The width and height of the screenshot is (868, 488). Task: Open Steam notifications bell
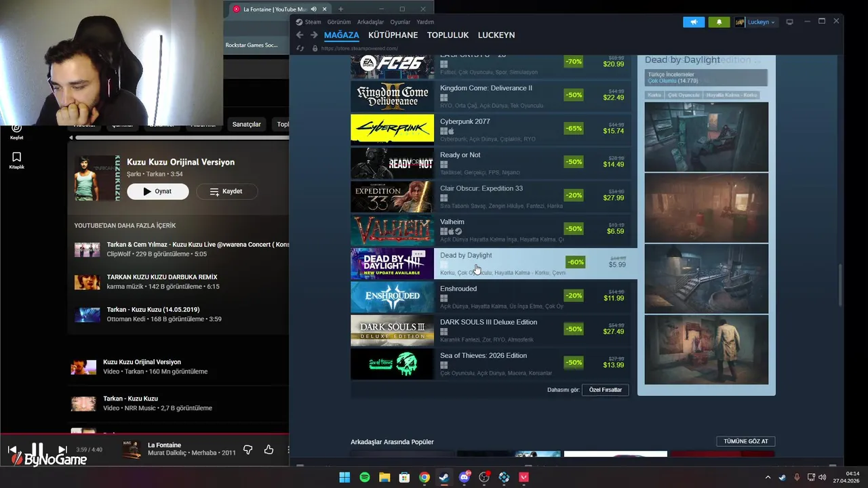click(x=719, y=22)
